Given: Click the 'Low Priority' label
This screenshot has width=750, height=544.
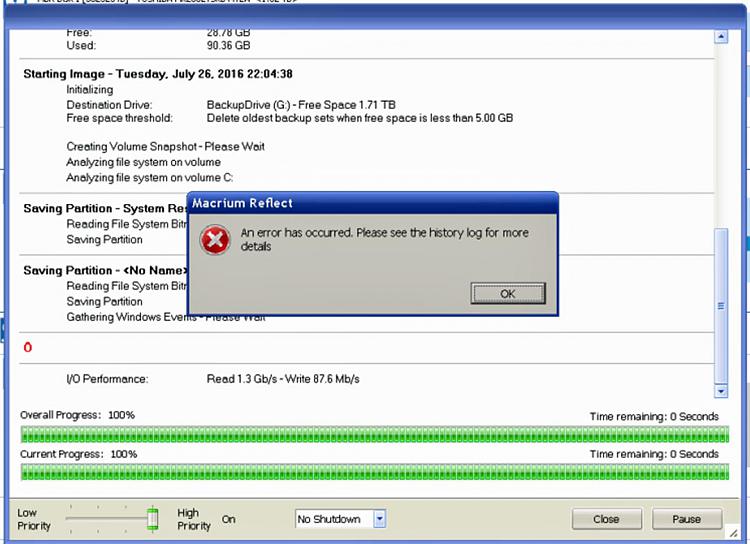Looking at the screenshot, I should click(x=33, y=519).
